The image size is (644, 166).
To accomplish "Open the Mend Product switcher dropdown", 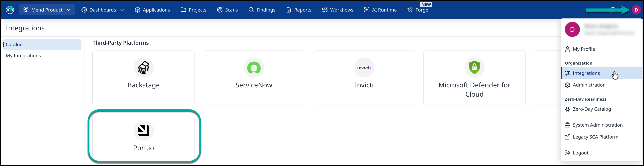I will [47, 10].
